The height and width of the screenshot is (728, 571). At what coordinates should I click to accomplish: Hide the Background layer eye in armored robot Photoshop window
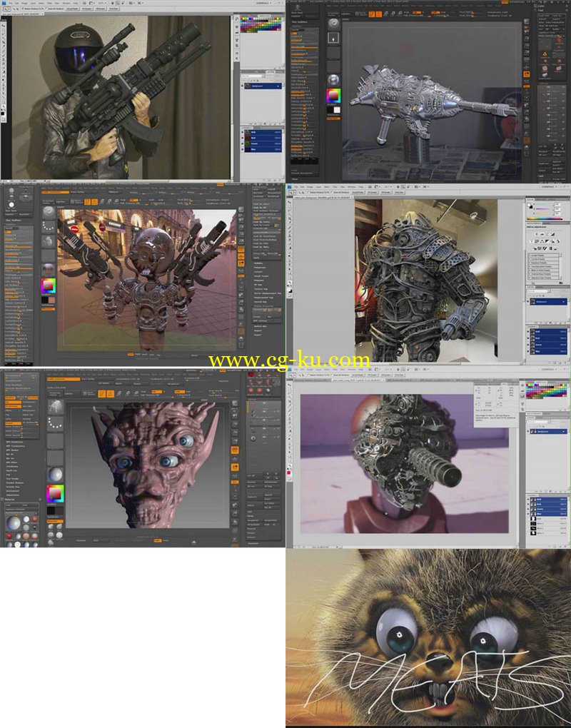[528, 302]
